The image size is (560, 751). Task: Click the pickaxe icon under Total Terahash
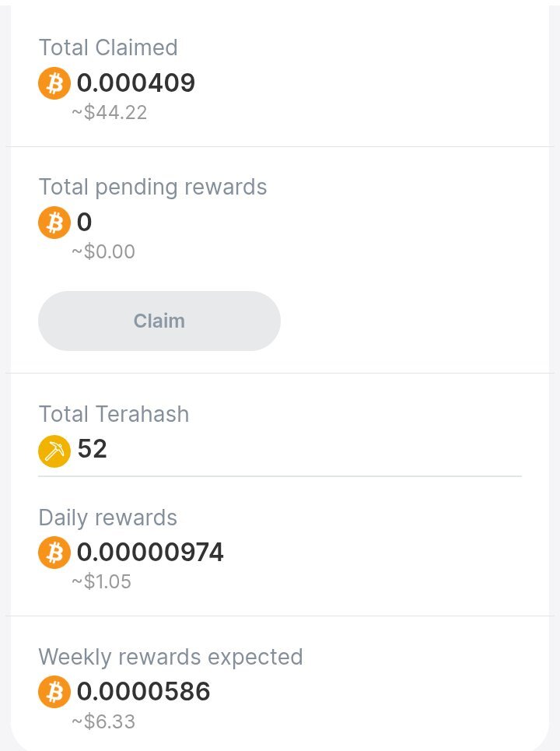pyautogui.click(x=54, y=451)
